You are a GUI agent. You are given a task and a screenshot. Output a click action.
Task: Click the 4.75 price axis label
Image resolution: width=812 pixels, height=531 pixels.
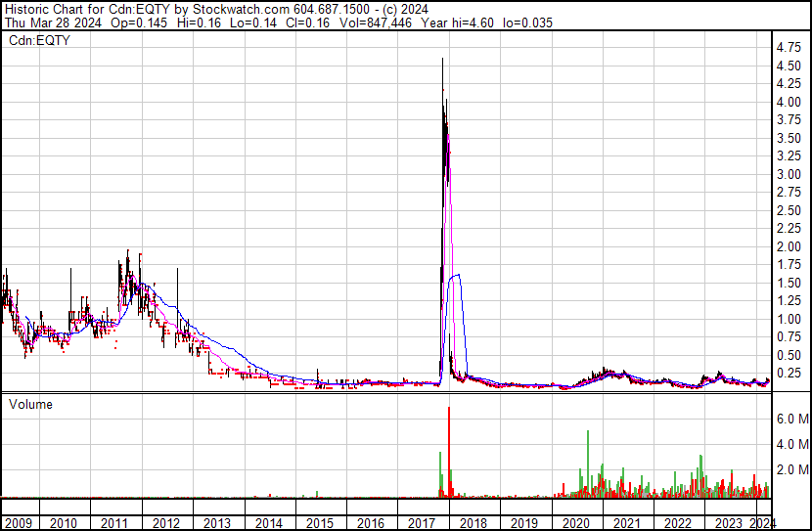(x=789, y=47)
